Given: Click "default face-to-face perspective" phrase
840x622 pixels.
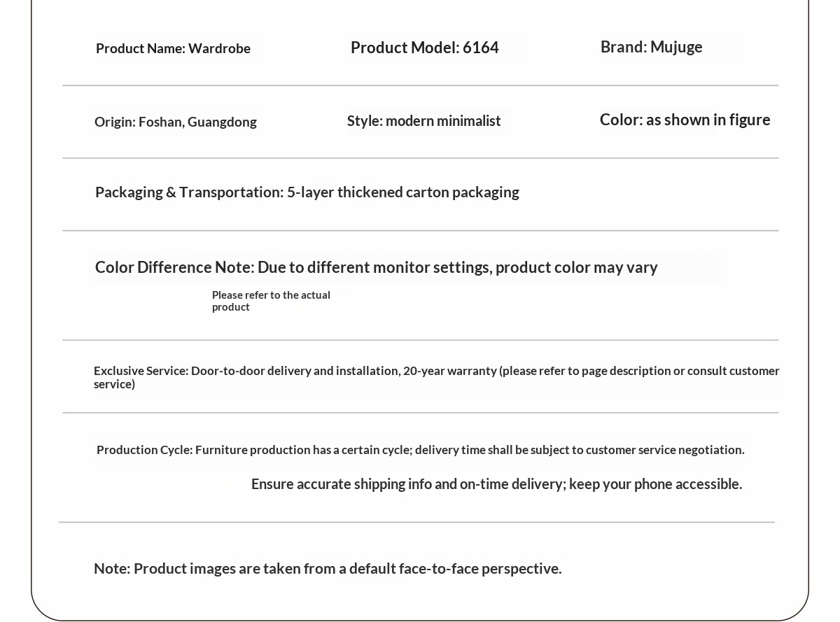Looking at the screenshot, I should pos(455,569).
